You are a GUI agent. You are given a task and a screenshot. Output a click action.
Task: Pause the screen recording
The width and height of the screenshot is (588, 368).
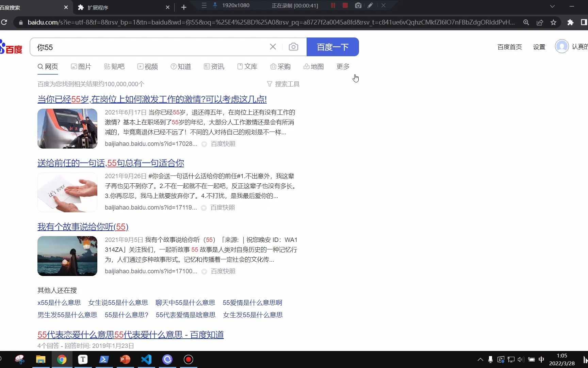(x=333, y=5)
